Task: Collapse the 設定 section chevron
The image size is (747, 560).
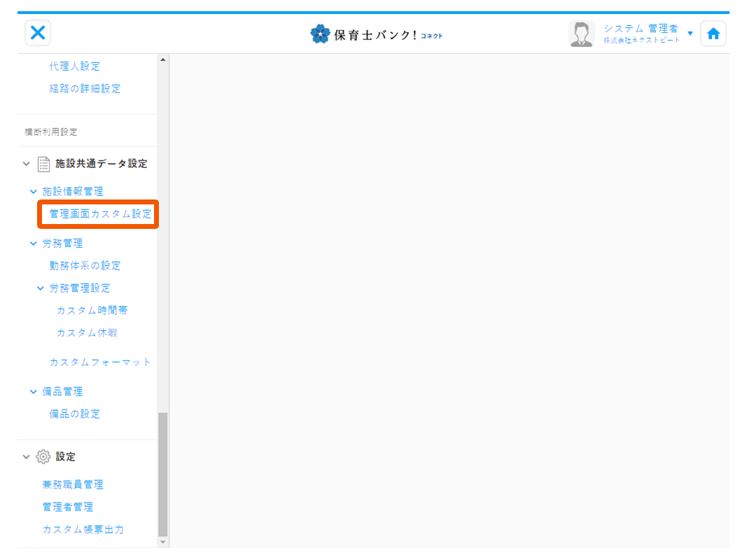Action: (26, 456)
